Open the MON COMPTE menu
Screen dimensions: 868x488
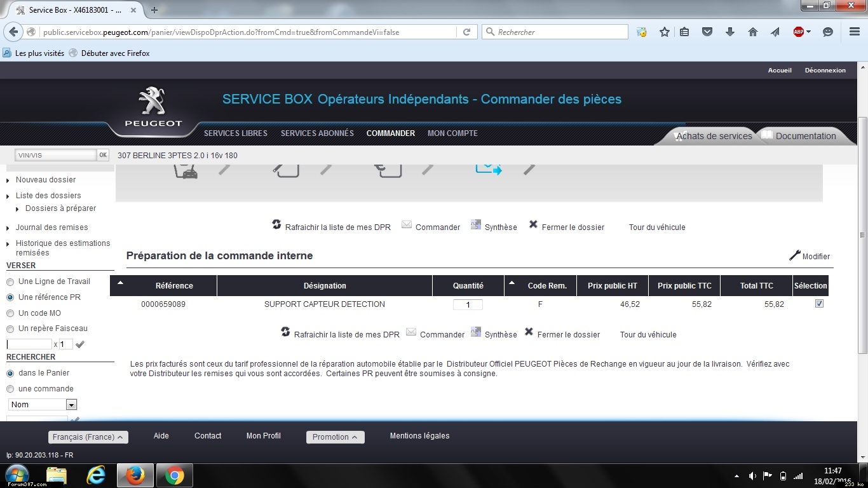452,133
